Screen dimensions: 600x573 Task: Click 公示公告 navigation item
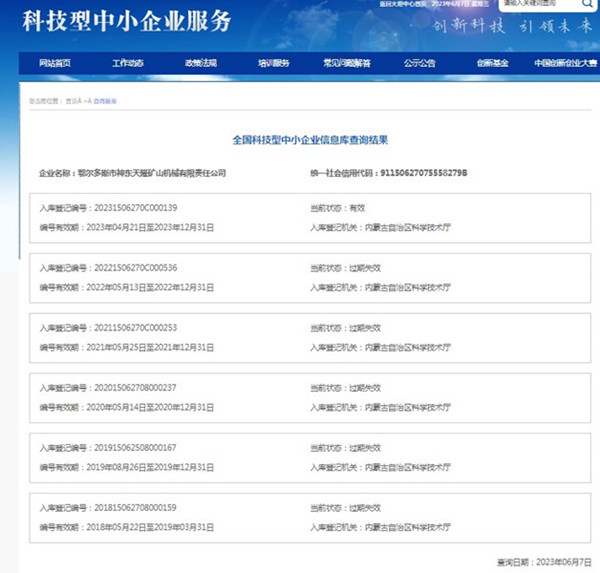click(x=419, y=63)
